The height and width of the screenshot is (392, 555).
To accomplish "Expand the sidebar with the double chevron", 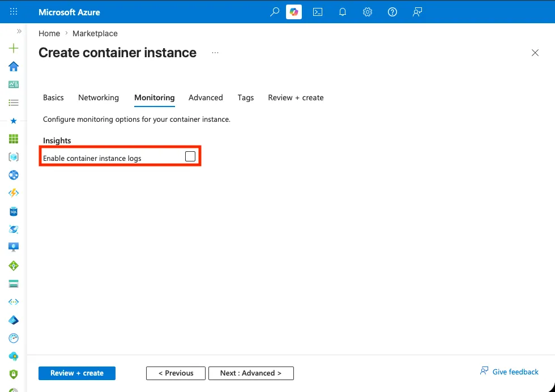I will click(x=19, y=31).
